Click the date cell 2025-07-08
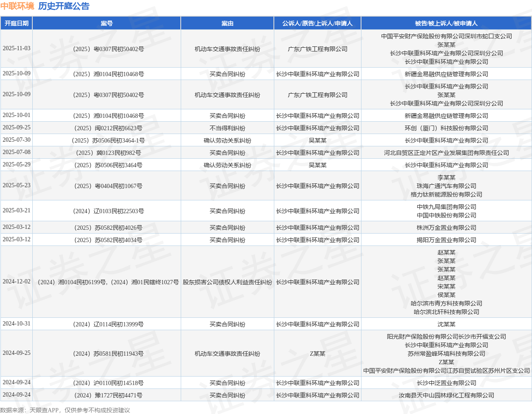 17,152
